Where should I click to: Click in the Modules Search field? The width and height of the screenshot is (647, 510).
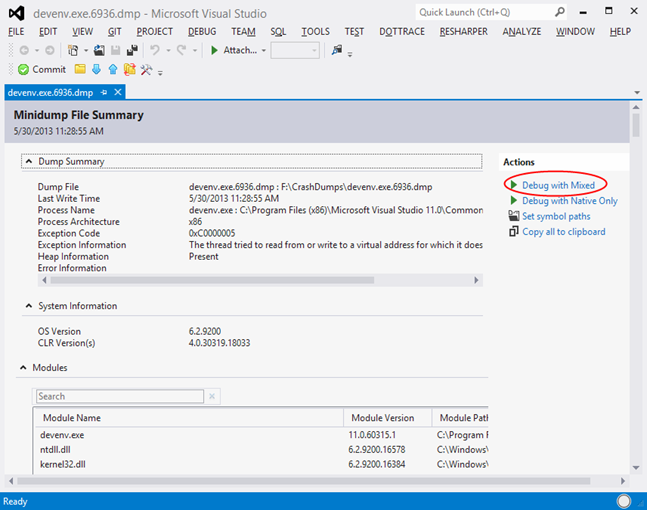pyautogui.click(x=120, y=397)
